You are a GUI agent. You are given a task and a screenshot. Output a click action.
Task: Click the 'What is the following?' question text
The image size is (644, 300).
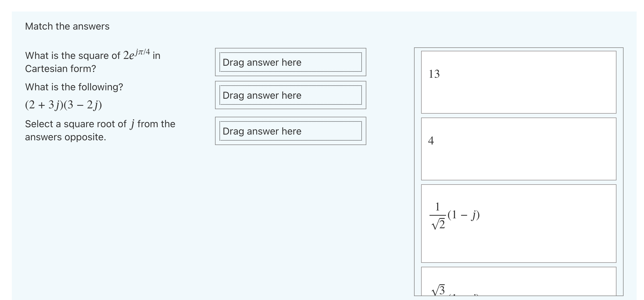click(x=74, y=86)
